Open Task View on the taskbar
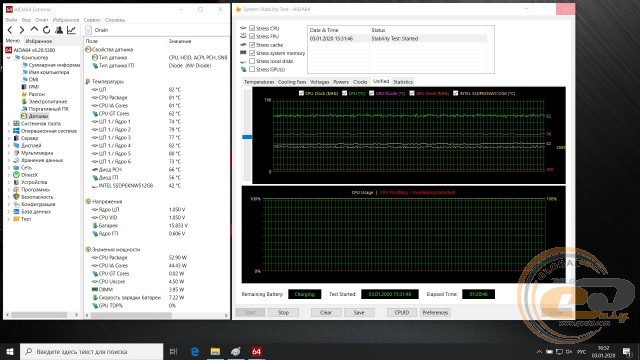The height and width of the screenshot is (360, 640). coord(173,351)
